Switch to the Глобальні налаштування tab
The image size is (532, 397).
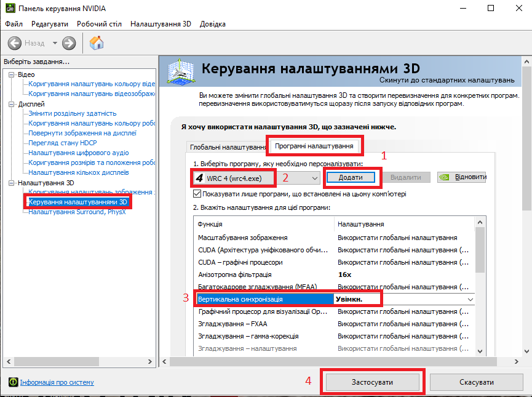pyautogui.click(x=226, y=148)
